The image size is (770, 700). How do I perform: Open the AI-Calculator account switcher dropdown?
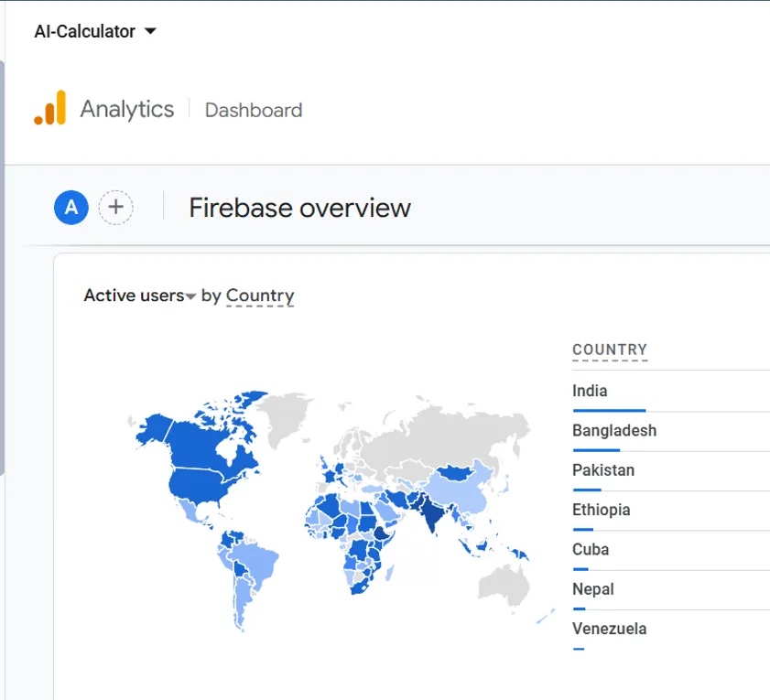click(x=94, y=30)
